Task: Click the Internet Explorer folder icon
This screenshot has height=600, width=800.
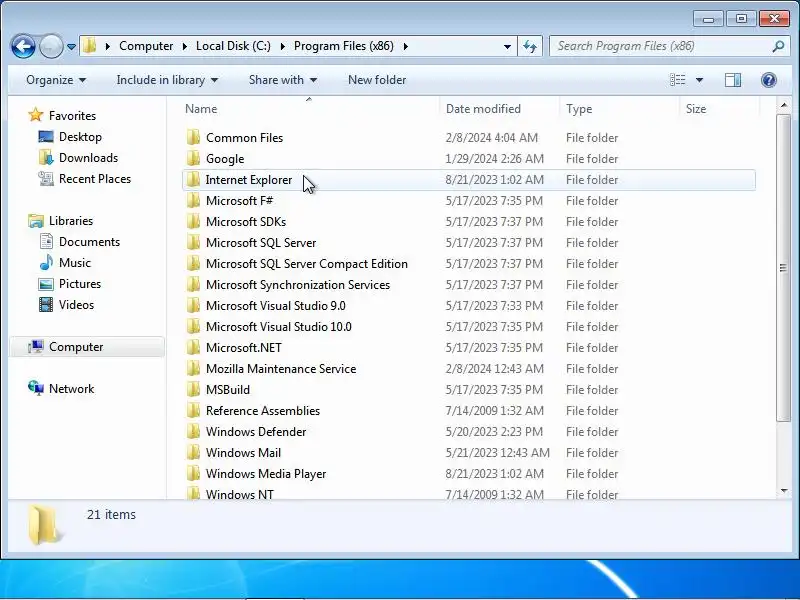Action: (x=193, y=179)
